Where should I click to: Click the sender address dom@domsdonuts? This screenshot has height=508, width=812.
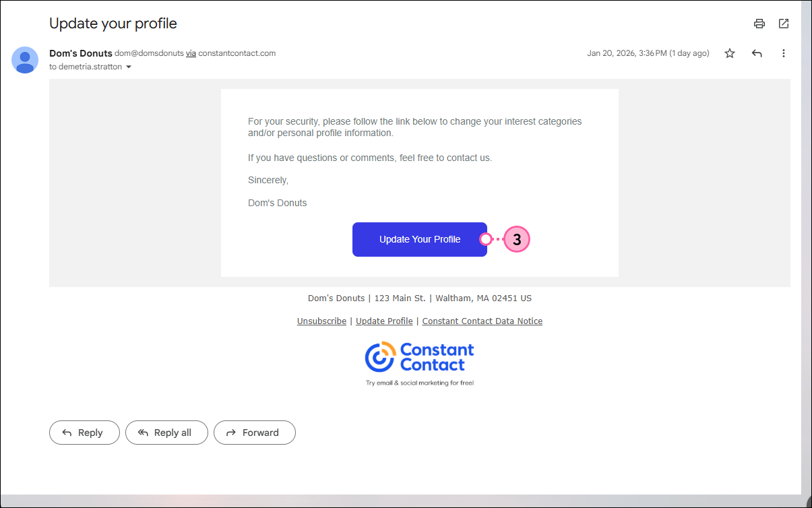[x=148, y=53]
